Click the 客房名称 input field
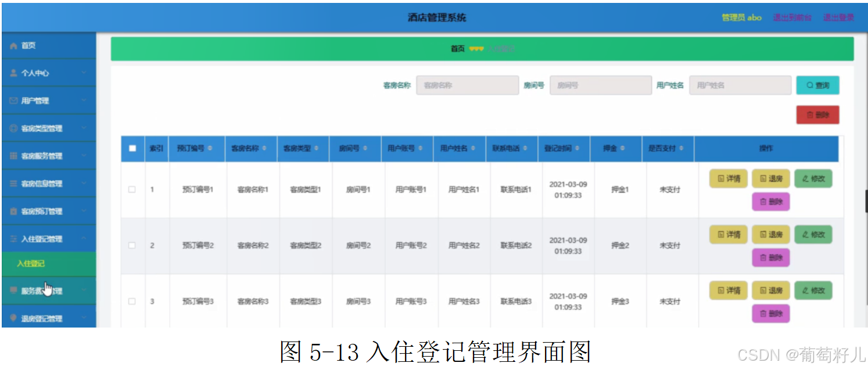This screenshot has width=868, height=370. 467,85
